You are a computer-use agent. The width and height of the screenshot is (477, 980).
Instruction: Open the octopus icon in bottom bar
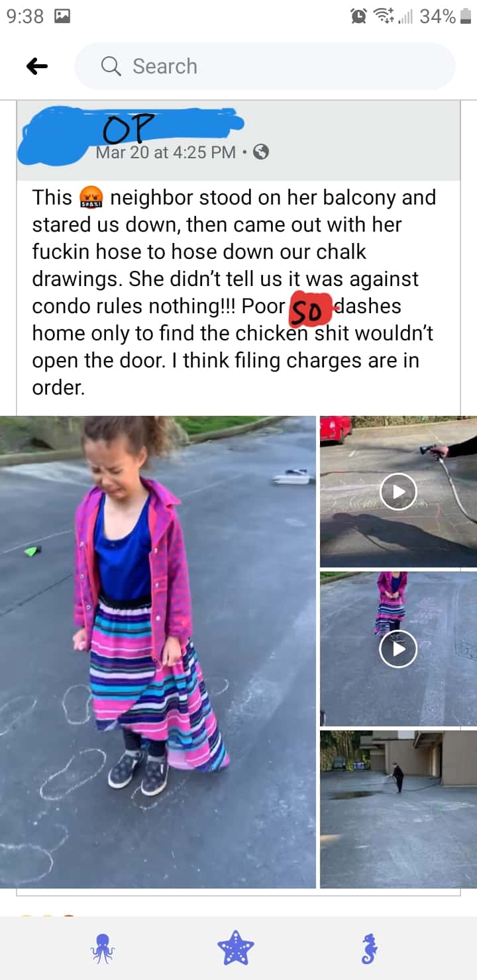coord(103,948)
